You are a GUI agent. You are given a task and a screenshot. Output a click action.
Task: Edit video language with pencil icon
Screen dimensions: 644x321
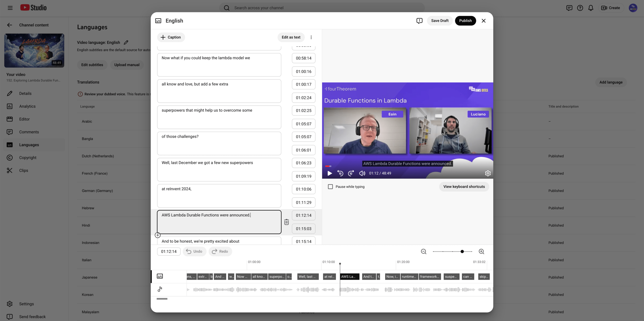point(126,42)
